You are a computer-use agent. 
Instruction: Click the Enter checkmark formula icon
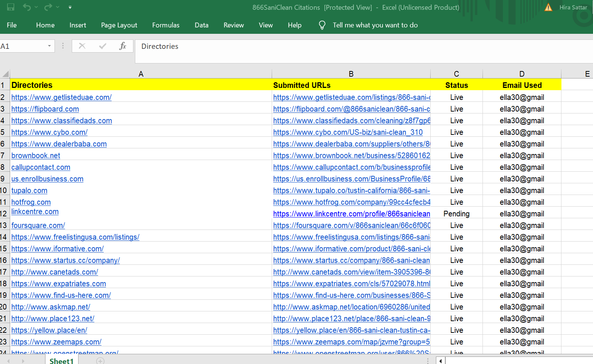(x=102, y=46)
